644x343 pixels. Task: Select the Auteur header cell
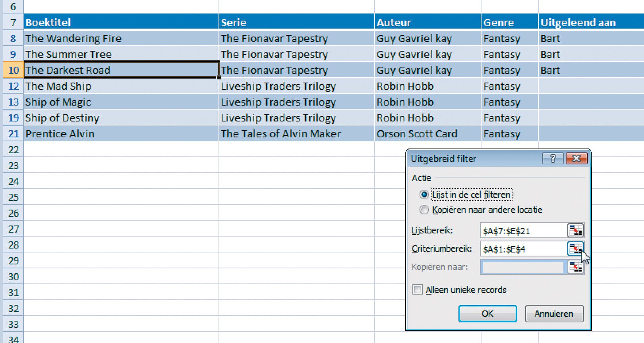427,22
